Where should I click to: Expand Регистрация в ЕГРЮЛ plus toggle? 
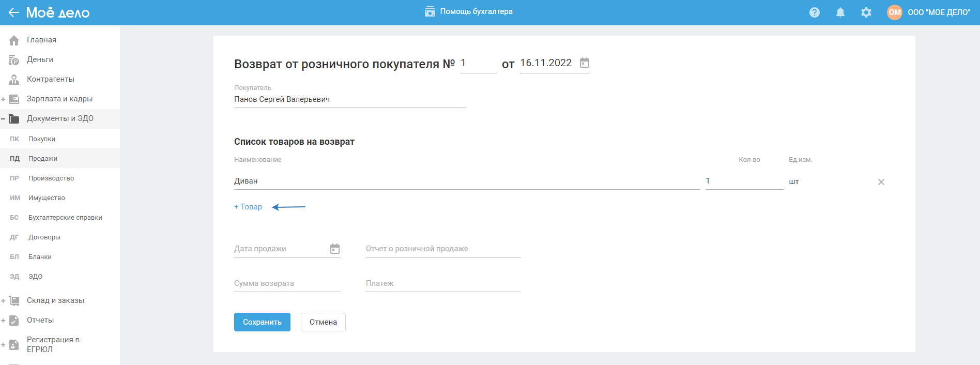tap(3, 344)
